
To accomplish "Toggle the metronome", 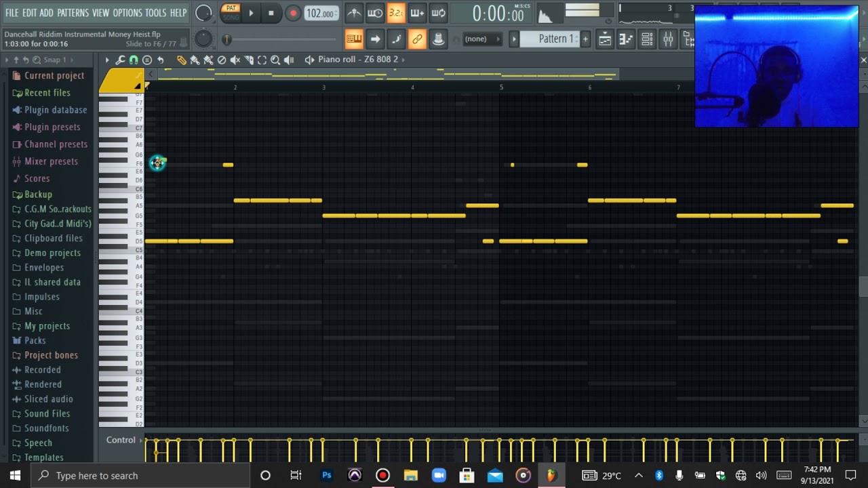I will point(354,13).
